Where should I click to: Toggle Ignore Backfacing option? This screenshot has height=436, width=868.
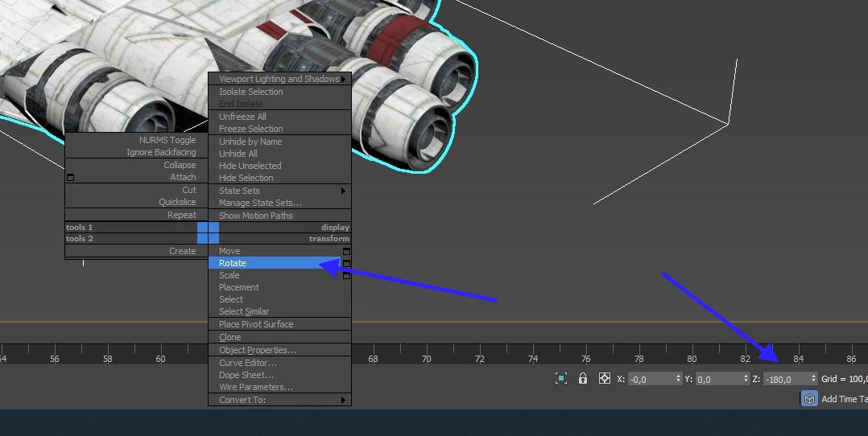(x=161, y=152)
